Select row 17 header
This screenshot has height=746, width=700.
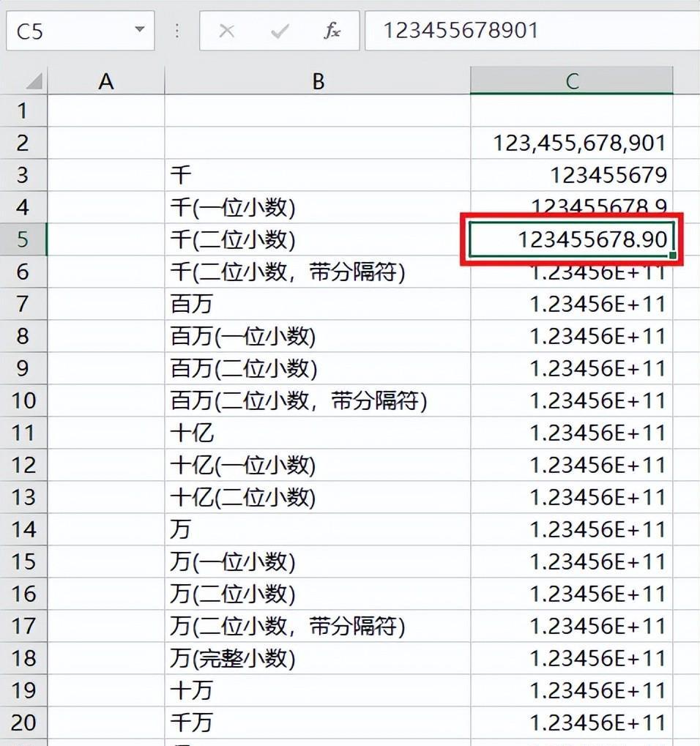pos(23,626)
